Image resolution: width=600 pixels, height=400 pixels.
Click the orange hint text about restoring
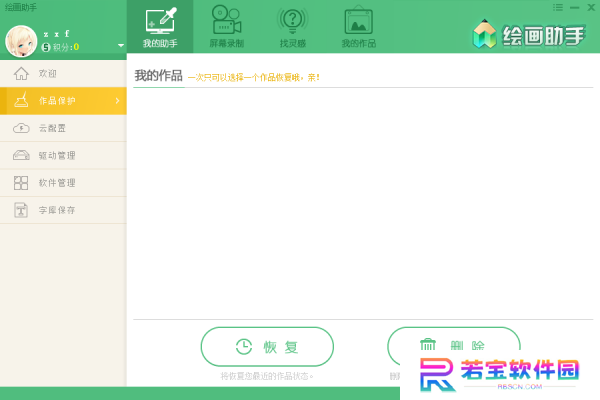click(254, 78)
